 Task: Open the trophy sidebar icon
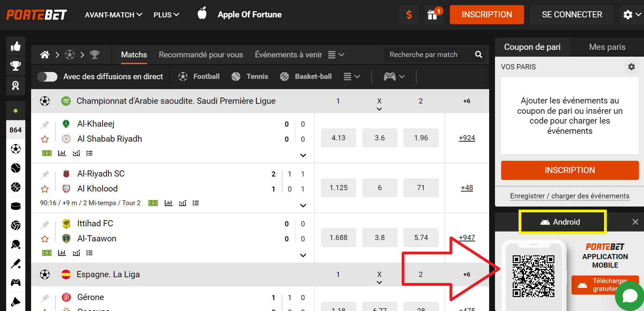pyautogui.click(x=16, y=66)
